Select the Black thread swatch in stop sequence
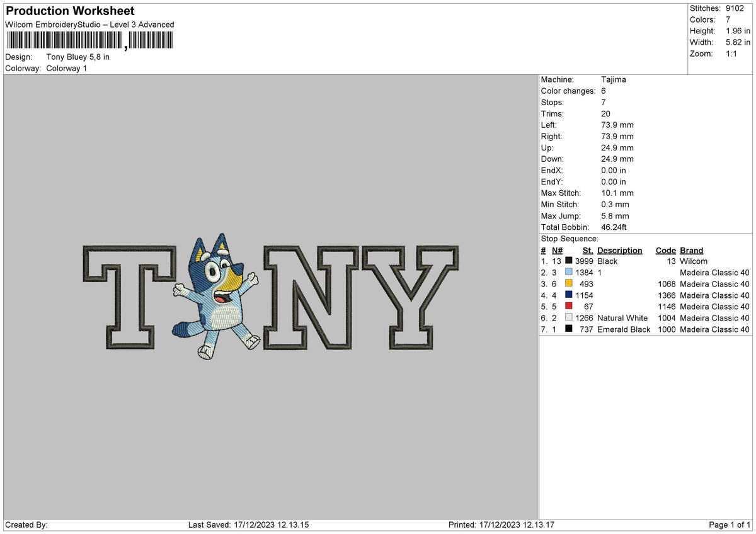 click(x=569, y=261)
